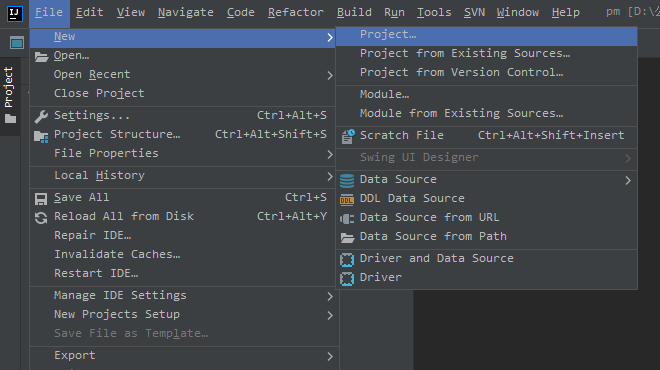
Task: Select Close Project
Action: pyautogui.click(x=99, y=93)
